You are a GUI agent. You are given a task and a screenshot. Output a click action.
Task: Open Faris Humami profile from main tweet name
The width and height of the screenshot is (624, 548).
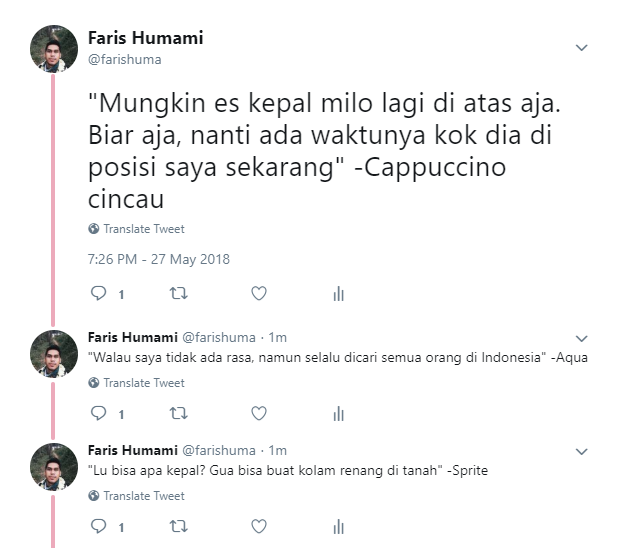click(146, 38)
